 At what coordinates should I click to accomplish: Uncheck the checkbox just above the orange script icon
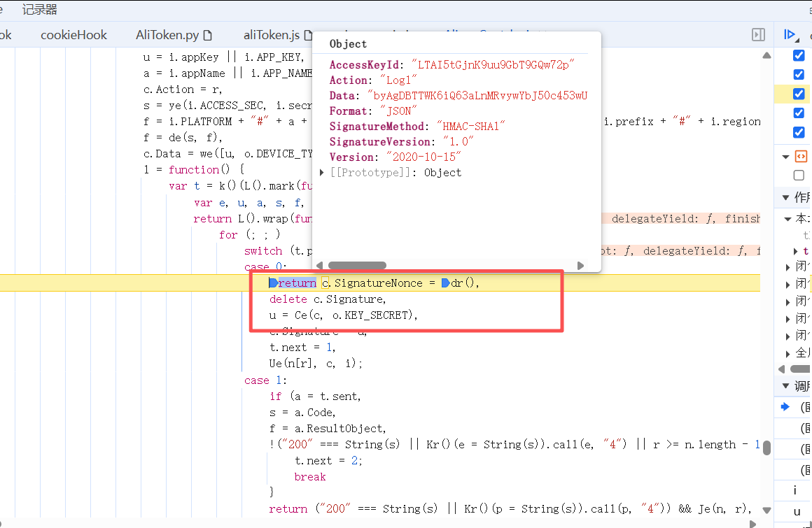[x=799, y=132]
